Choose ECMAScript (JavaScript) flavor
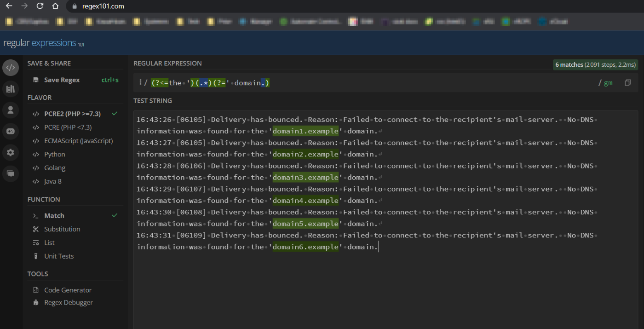 click(x=78, y=141)
